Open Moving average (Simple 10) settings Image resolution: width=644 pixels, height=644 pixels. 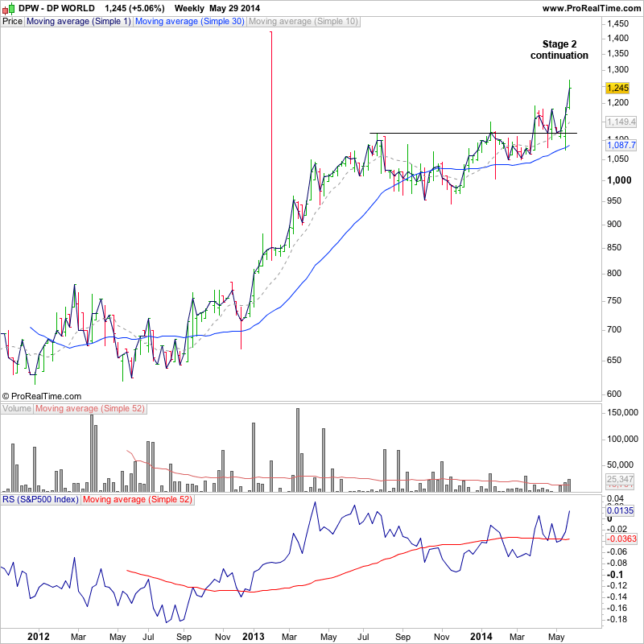click(303, 22)
